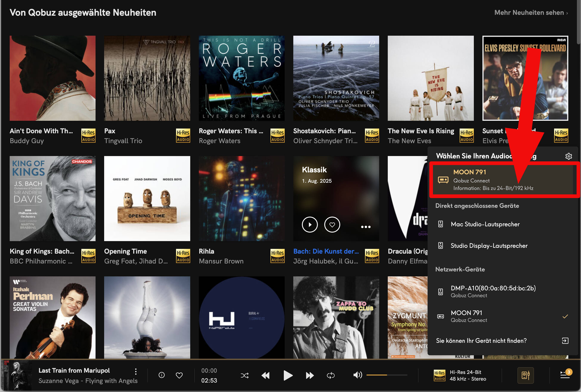Click the Mac Studio-Lautsprecher speaker icon
Viewport: 581px width, 392px height.
440,224
